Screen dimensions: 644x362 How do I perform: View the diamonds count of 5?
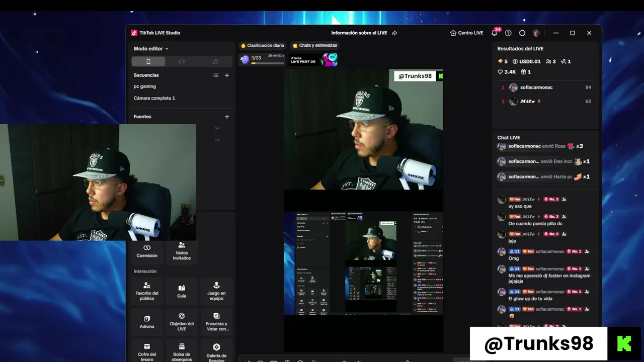pos(503,61)
